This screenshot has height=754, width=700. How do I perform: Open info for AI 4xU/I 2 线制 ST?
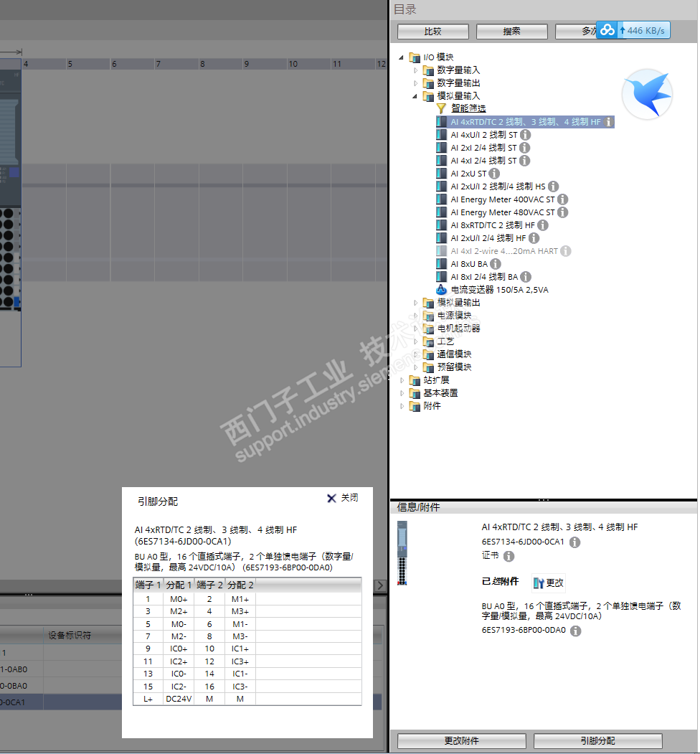[x=525, y=135]
